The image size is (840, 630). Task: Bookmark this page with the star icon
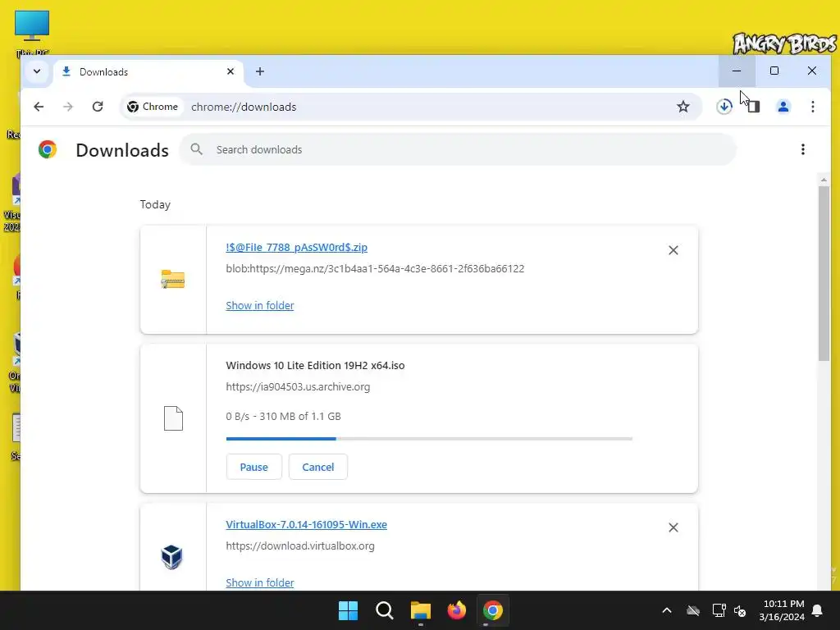(683, 107)
